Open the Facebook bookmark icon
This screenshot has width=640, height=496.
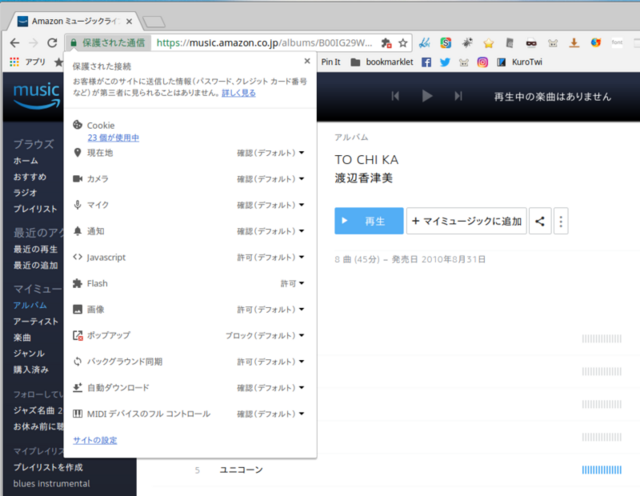coord(426,62)
